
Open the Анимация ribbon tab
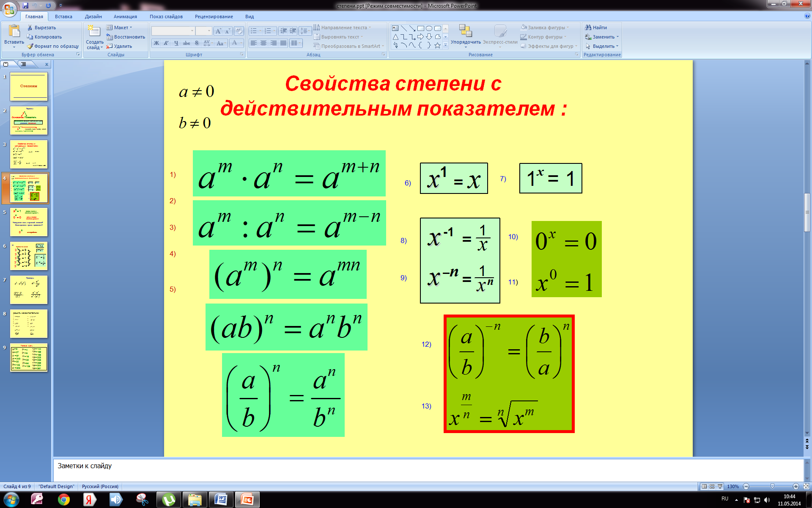(125, 17)
